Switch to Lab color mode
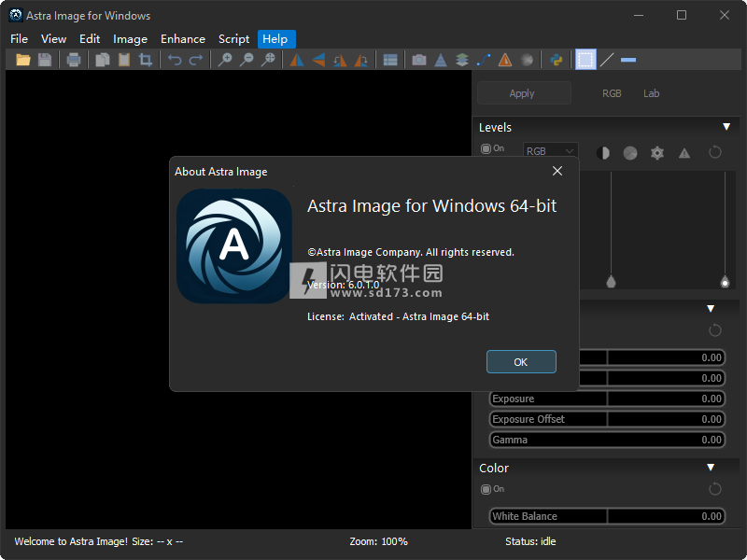This screenshot has width=747, height=560. coord(651,93)
